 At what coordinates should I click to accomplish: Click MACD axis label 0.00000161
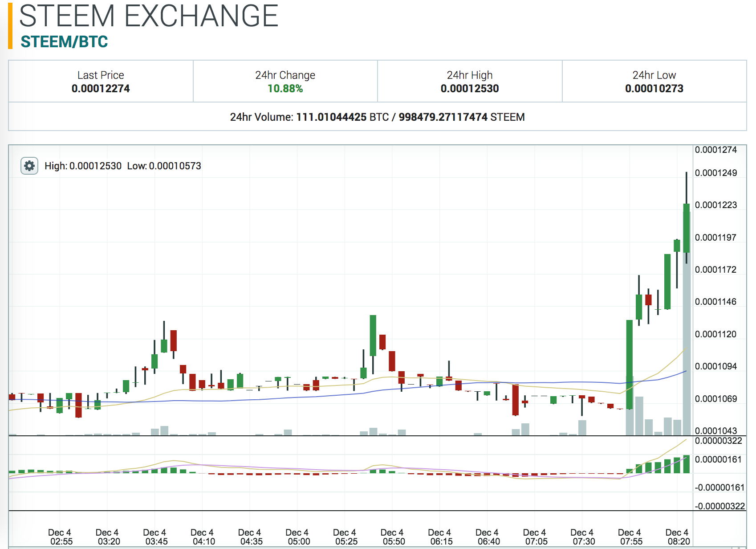point(719,459)
